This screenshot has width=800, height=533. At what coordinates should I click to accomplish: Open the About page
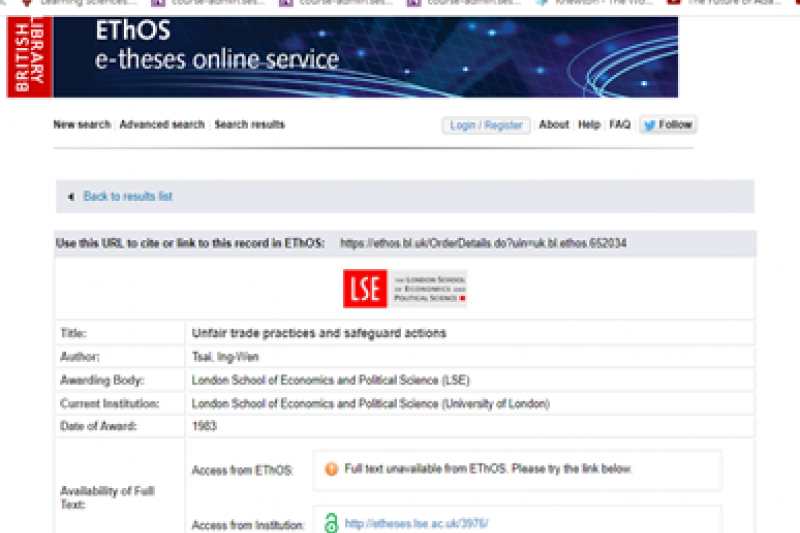pyautogui.click(x=554, y=124)
